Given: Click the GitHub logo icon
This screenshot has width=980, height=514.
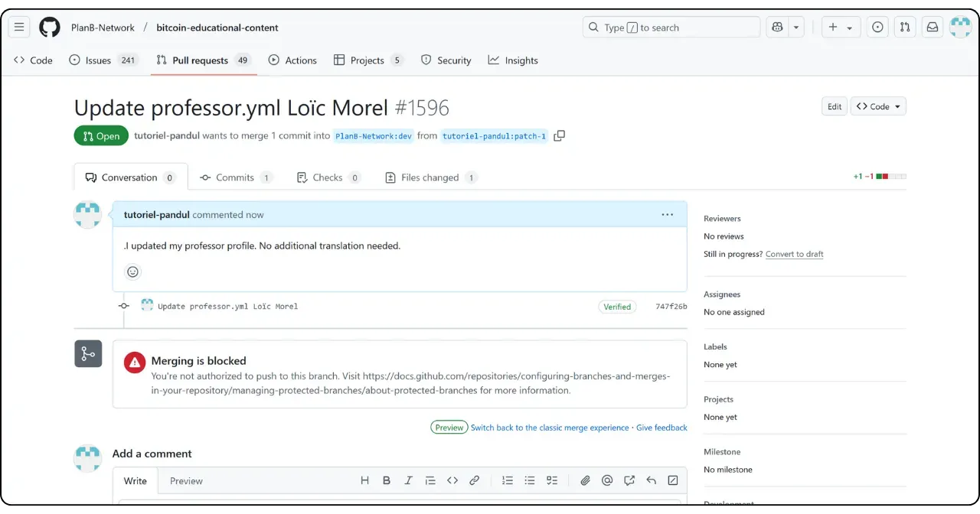Looking at the screenshot, I should pos(50,28).
